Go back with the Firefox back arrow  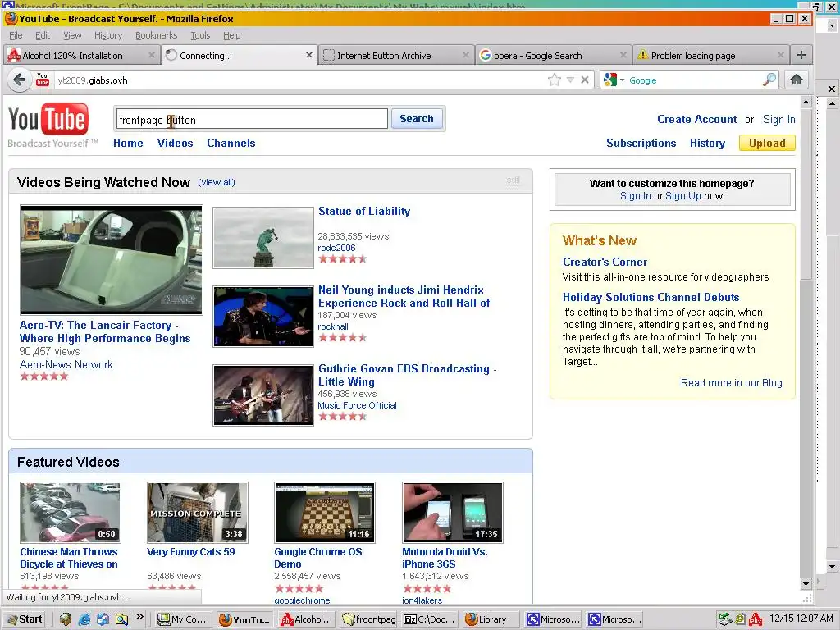(20, 80)
